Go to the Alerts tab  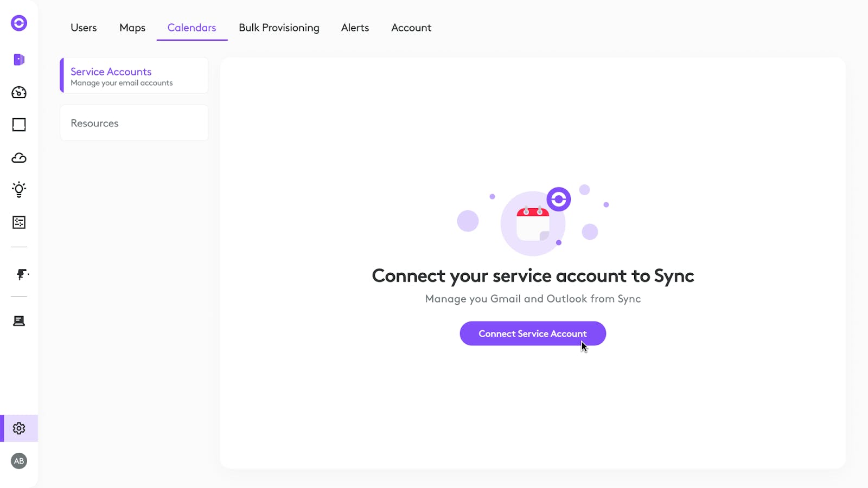pyautogui.click(x=355, y=28)
